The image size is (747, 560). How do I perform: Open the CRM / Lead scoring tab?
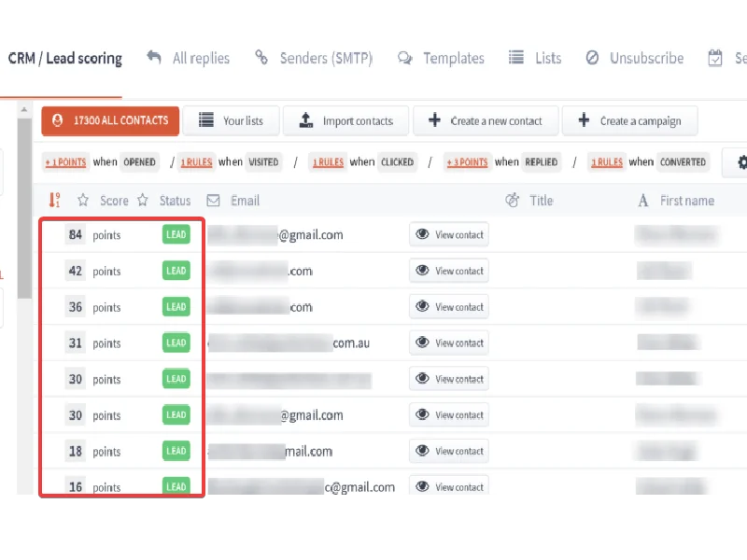pyautogui.click(x=64, y=58)
